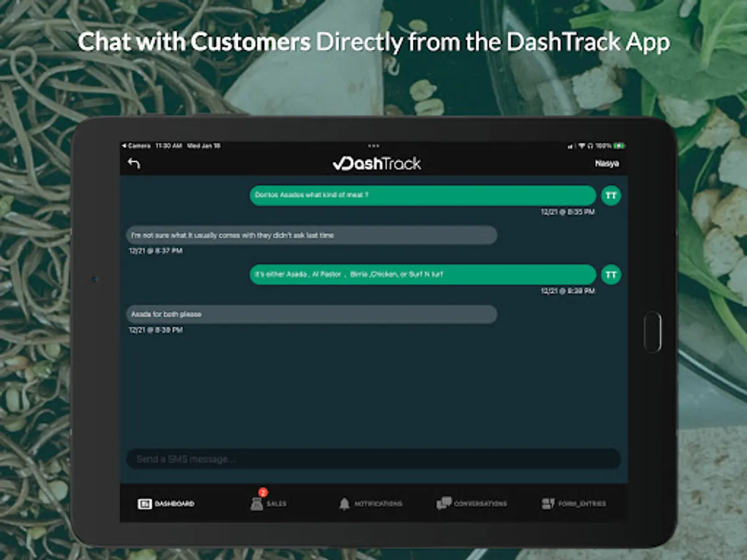The height and width of the screenshot is (560, 747).
Task: Click the Sales register icon
Action: (256, 505)
